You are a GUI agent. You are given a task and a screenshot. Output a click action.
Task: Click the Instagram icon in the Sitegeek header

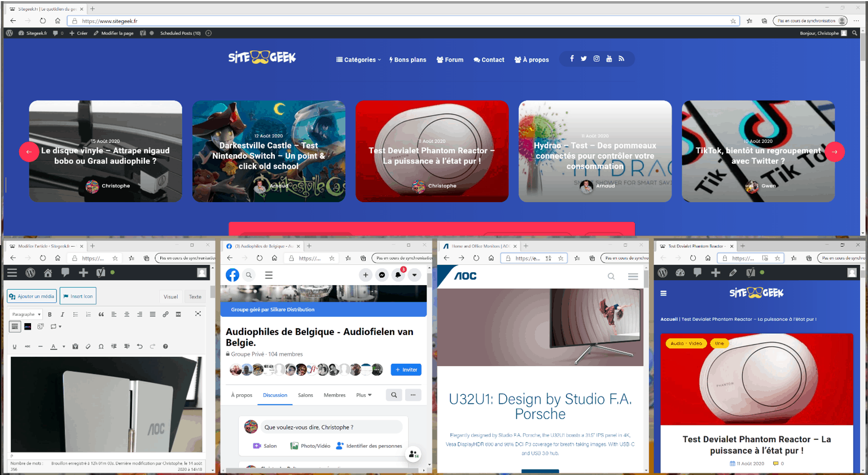[x=597, y=59]
